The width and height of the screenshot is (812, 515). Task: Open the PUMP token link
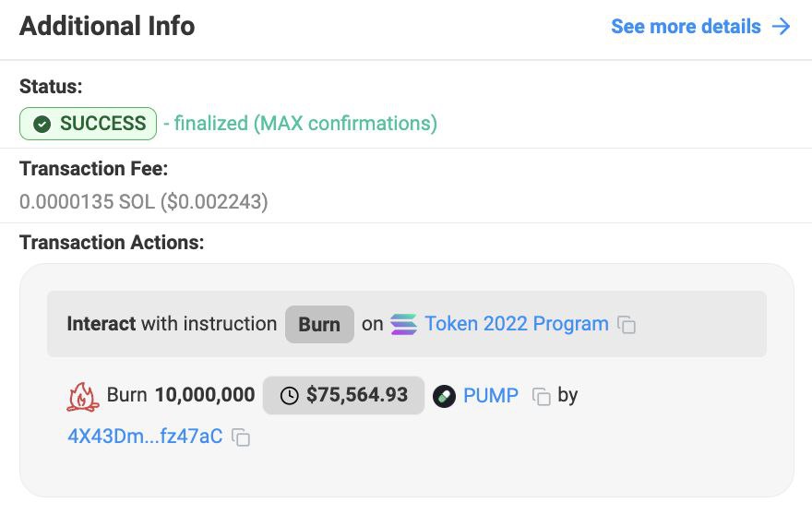490,395
